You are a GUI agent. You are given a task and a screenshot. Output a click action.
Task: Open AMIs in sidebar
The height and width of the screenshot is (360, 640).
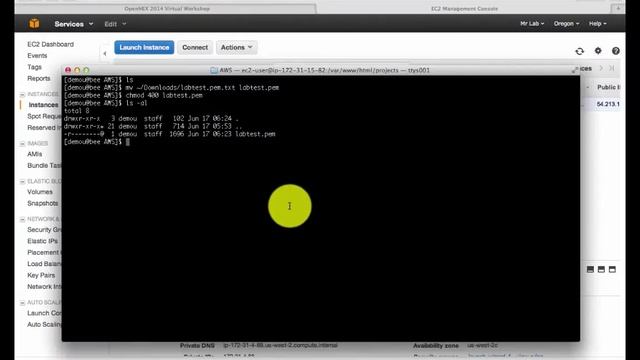coord(35,154)
